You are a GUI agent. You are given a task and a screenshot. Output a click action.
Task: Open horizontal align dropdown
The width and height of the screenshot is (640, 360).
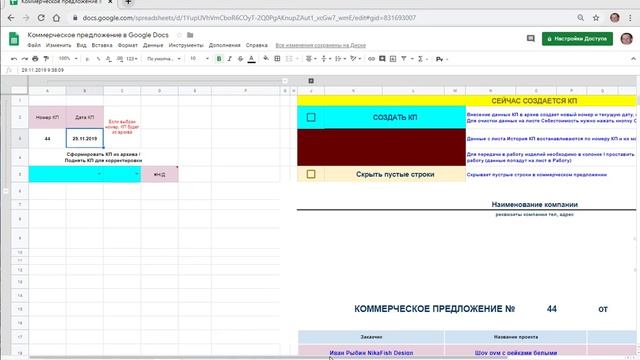311,59
